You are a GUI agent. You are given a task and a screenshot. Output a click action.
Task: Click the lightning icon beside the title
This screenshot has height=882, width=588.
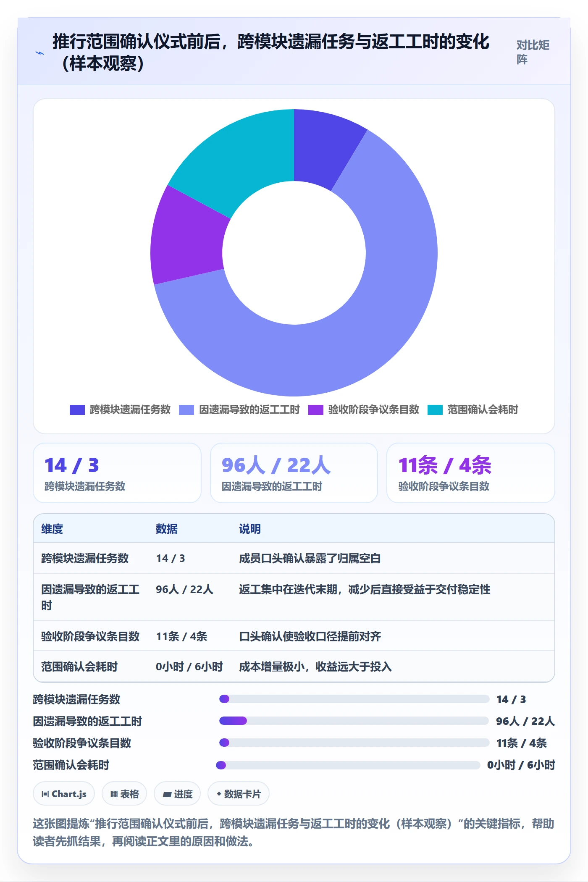click(x=40, y=53)
